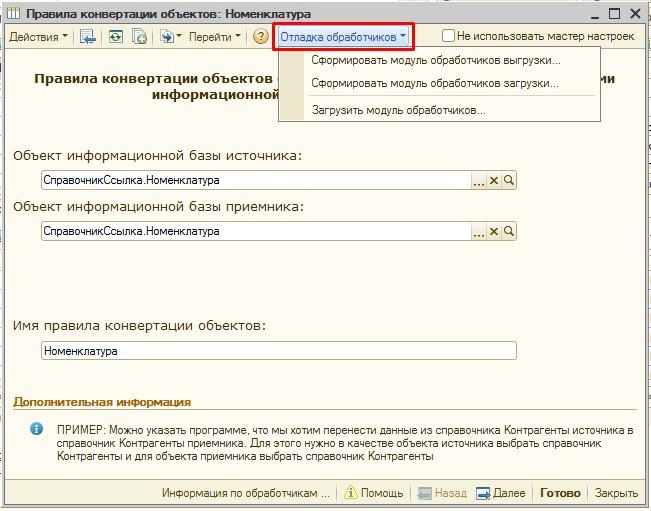Choose Сформировать модуль обработчиков загрузки

tap(435, 83)
